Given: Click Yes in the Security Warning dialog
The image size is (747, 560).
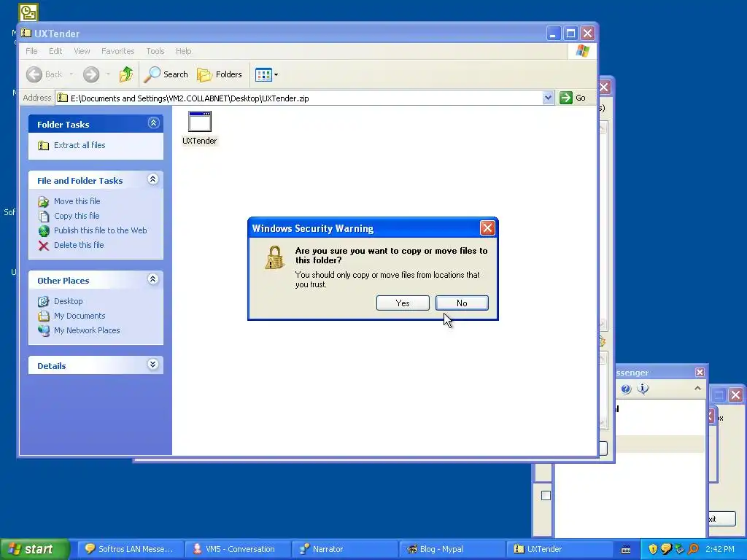Looking at the screenshot, I should pos(403,303).
